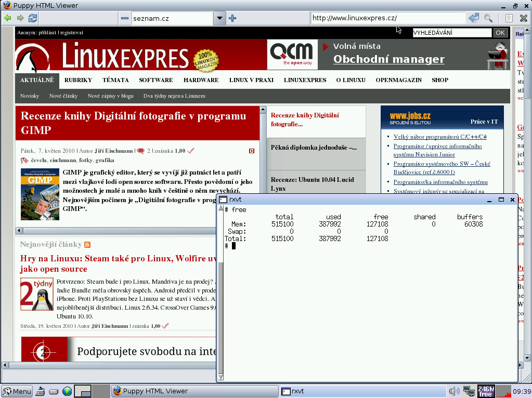This screenshot has height=398, width=532.
Task: Click the rxvt terminal scrollbar up arrow
Action: [220, 208]
